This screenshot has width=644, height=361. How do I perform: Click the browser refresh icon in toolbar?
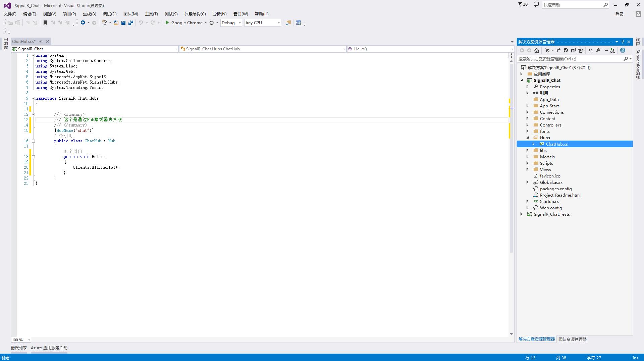pyautogui.click(x=212, y=23)
